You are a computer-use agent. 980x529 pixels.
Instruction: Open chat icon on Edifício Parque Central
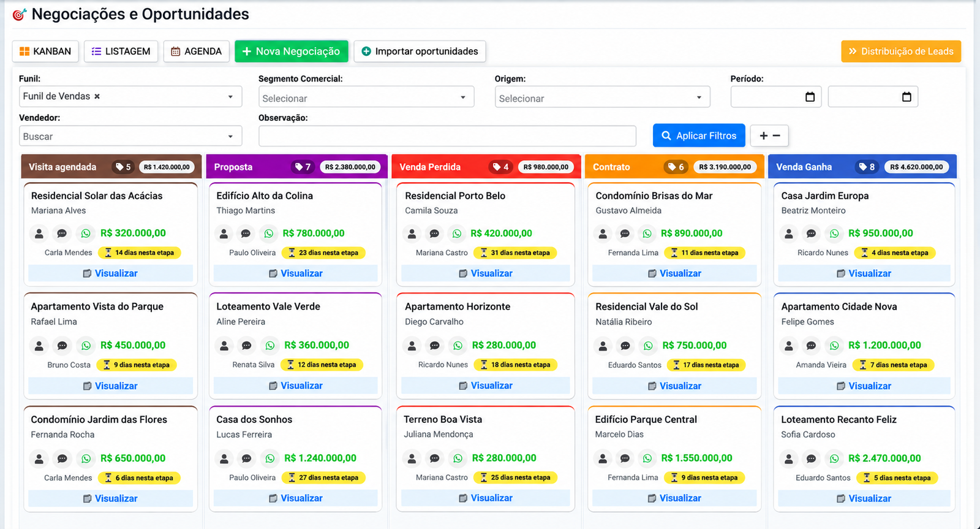coord(625,459)
